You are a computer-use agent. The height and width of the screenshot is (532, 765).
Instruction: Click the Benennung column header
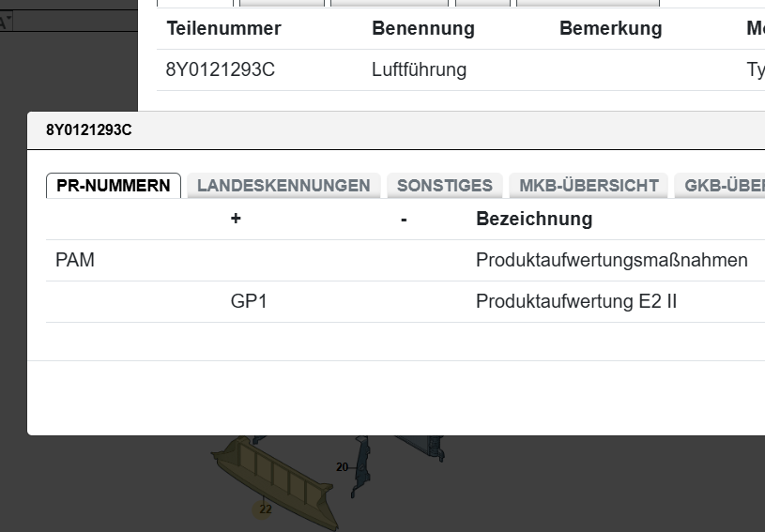[423, 28]
